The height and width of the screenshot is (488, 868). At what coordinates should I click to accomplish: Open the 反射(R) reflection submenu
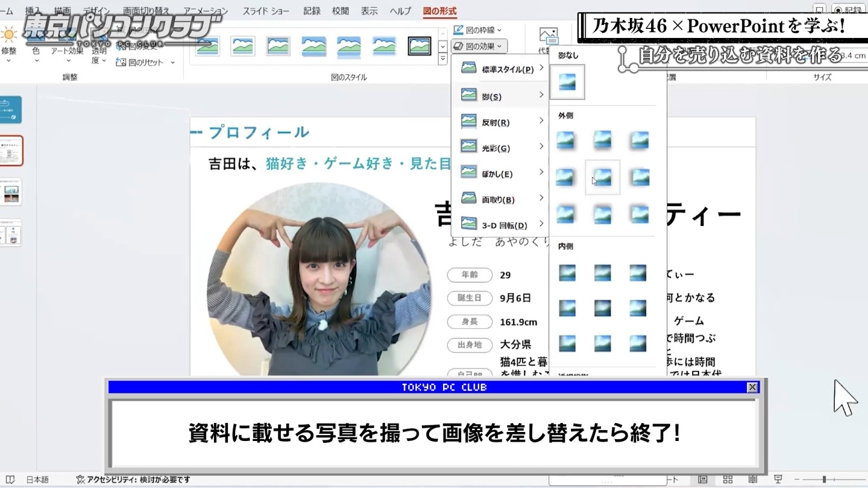500,122
